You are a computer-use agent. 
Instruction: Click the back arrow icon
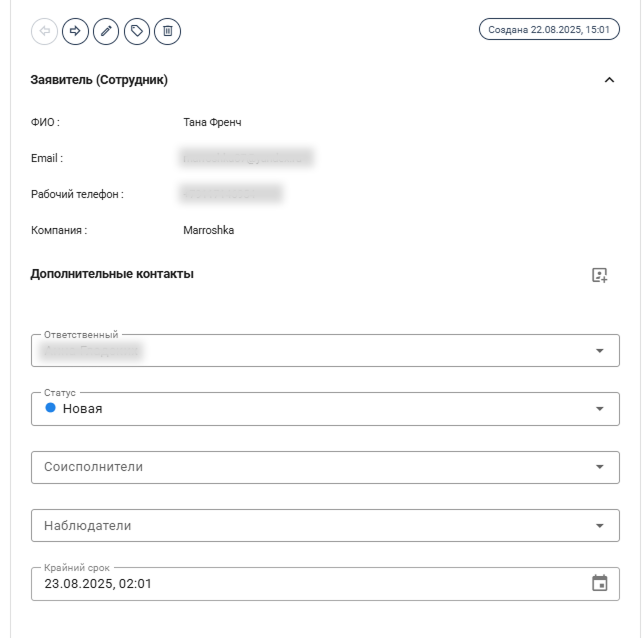coord(44,31)
